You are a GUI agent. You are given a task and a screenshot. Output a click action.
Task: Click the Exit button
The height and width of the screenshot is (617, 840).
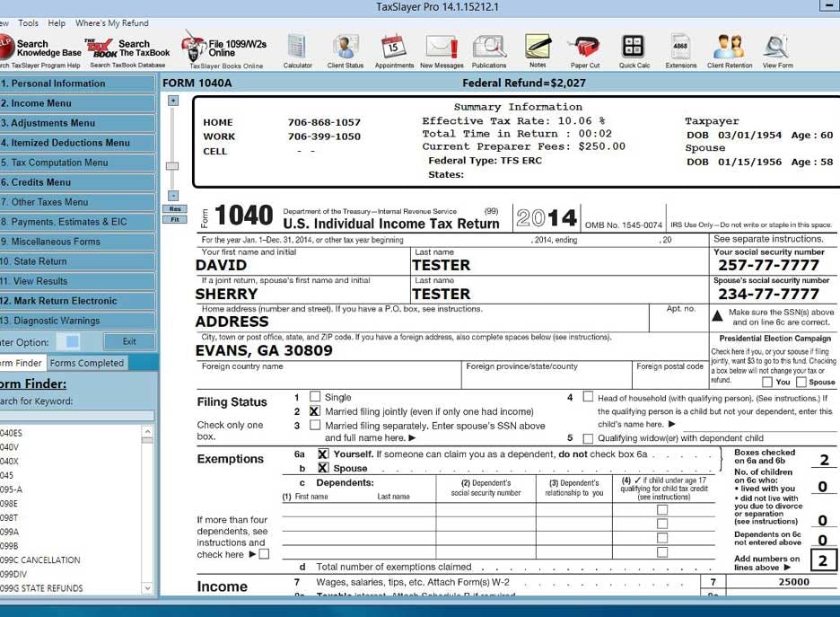click(131, 341)
